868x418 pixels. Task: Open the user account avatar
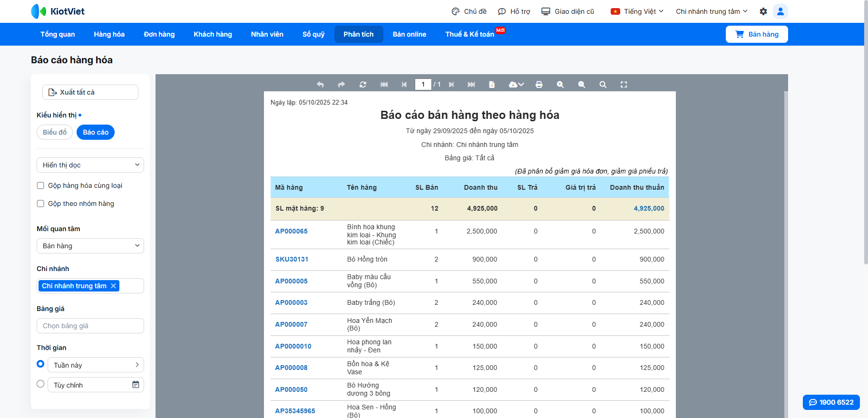point(780,11)
